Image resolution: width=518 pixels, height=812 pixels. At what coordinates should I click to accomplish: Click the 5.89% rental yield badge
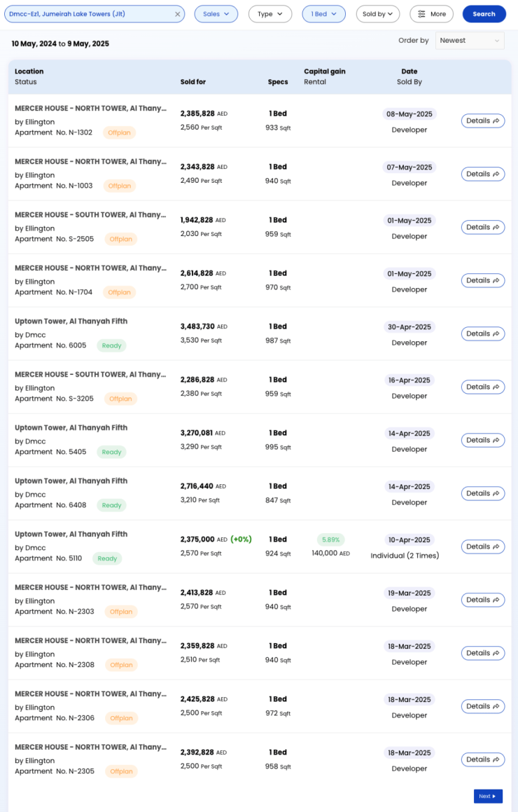click(330, 540)
